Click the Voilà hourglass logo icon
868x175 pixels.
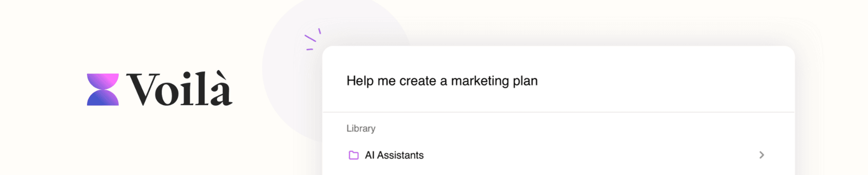pyautogui.click(x=103, y=90)
